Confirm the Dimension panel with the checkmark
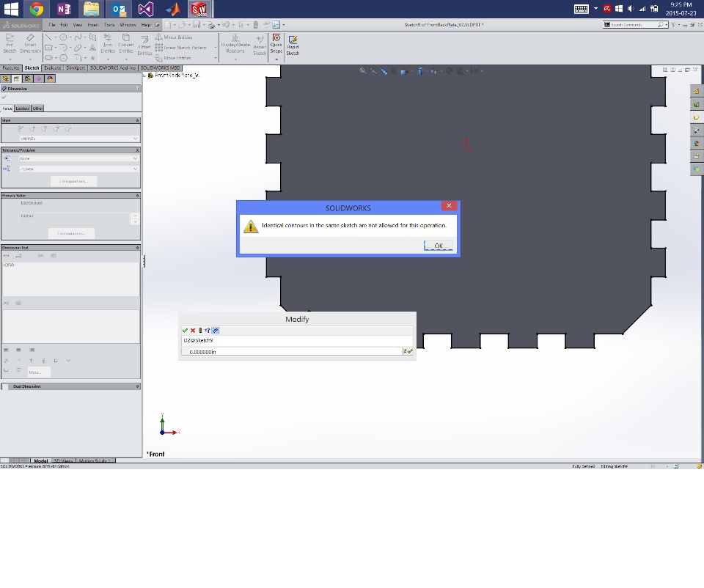704x588 pixels. click(x=4, y=97)
